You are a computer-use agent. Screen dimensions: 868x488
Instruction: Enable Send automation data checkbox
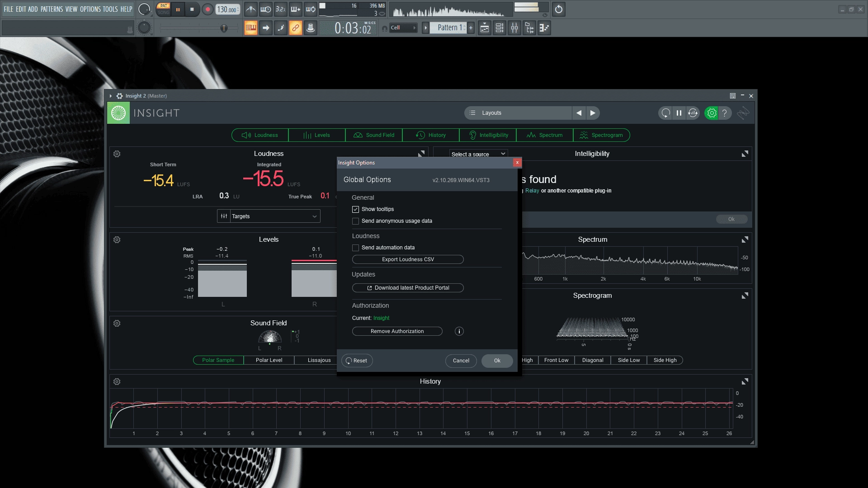355,248
